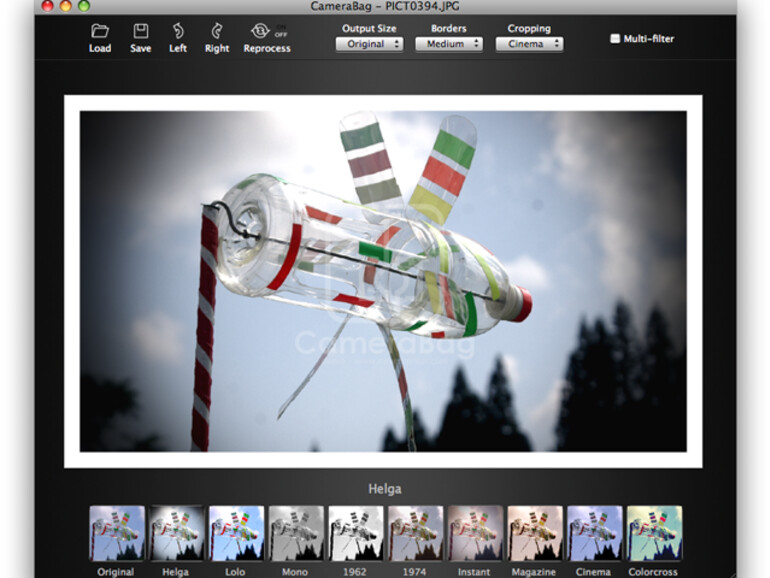Click the Load folder icon
The width and height of the screenshot is (770, 578).
pyautogui.click(x=100, y=31)
